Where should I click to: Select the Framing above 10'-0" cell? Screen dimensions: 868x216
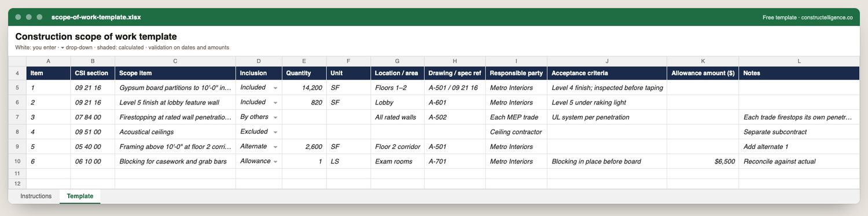click(175, 147)
